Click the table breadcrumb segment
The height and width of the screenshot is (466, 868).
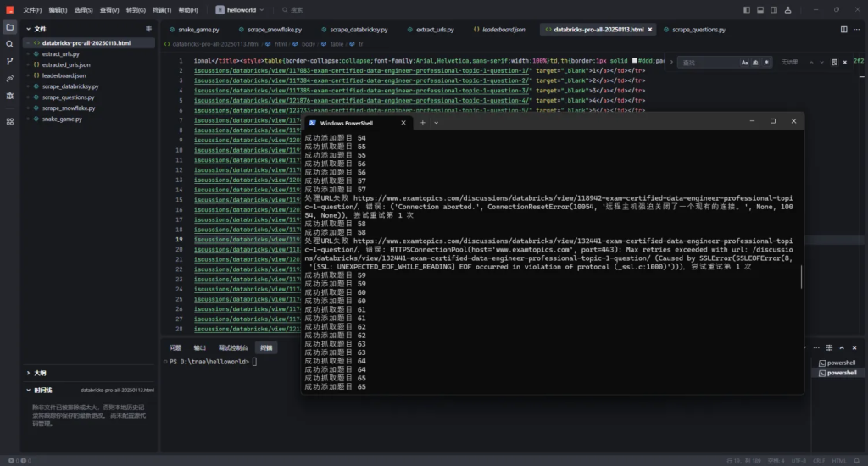tap(337, 44)
